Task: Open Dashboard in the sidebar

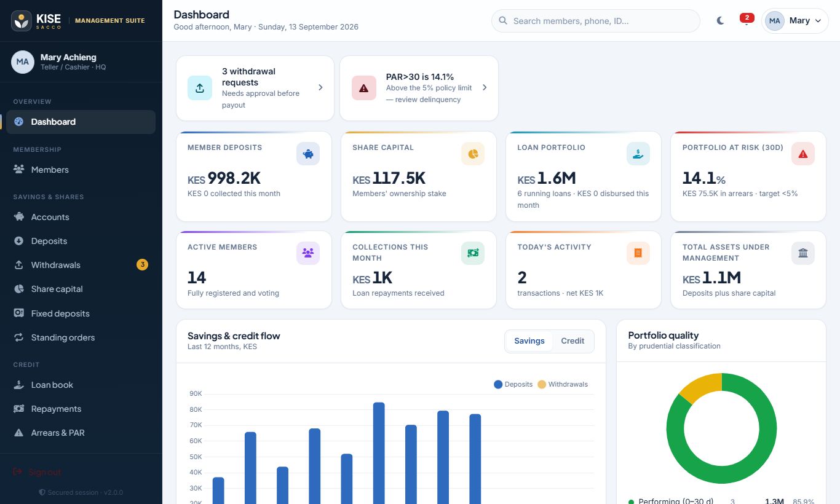Action: [81, 122]
